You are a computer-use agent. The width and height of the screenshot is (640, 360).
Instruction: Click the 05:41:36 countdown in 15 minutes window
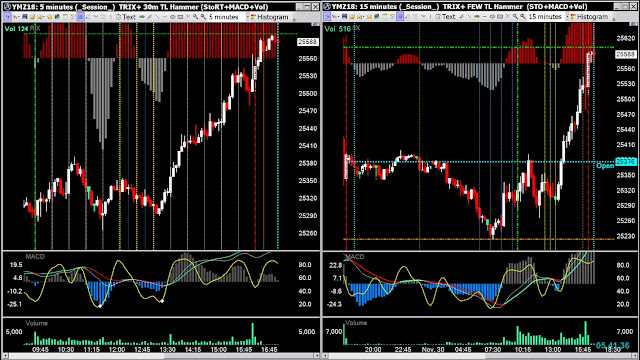[613, 345]
